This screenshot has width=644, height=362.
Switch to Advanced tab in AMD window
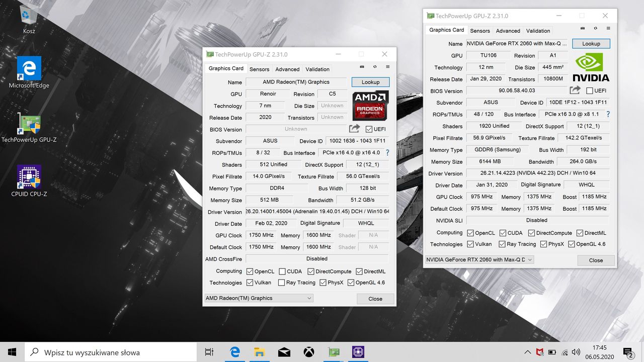[287, 69]
